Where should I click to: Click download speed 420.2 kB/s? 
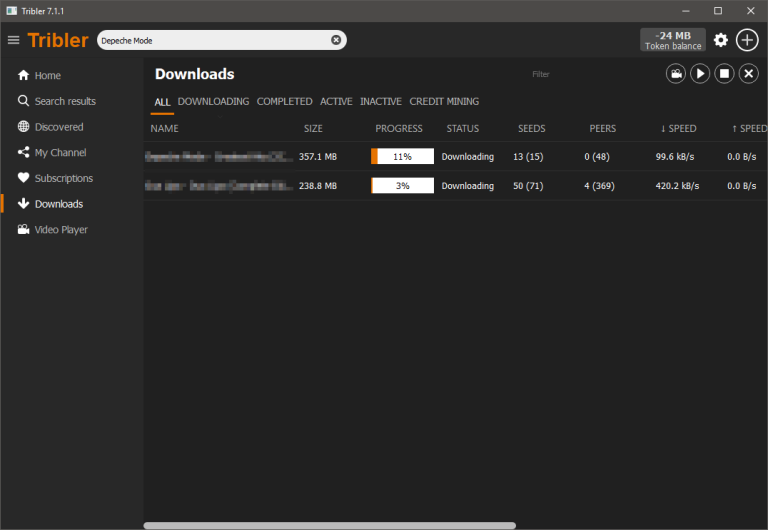677,186
